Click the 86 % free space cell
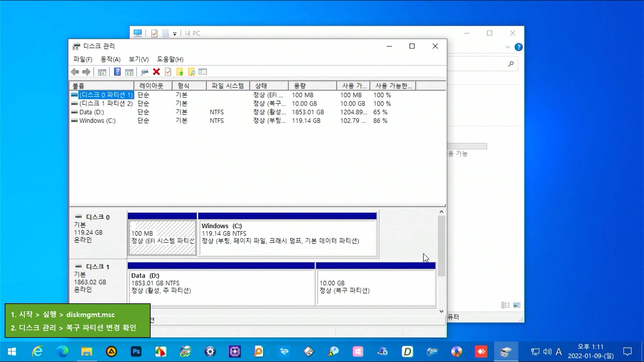Viewport: 644px width, 362px height. (380, 121)
